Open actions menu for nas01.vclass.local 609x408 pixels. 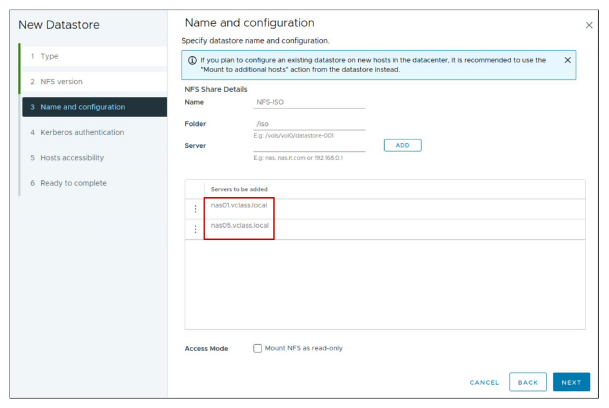click(x=195, y=208)
